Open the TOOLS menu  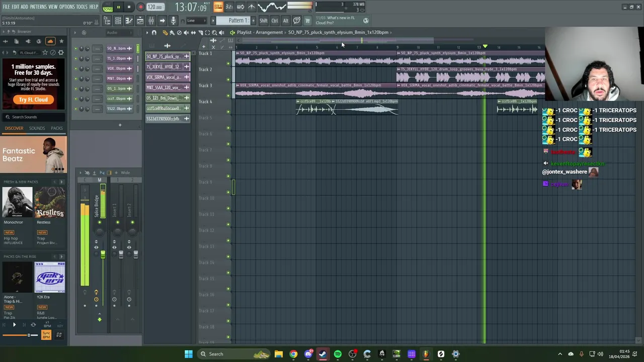[x=82, y=7]
